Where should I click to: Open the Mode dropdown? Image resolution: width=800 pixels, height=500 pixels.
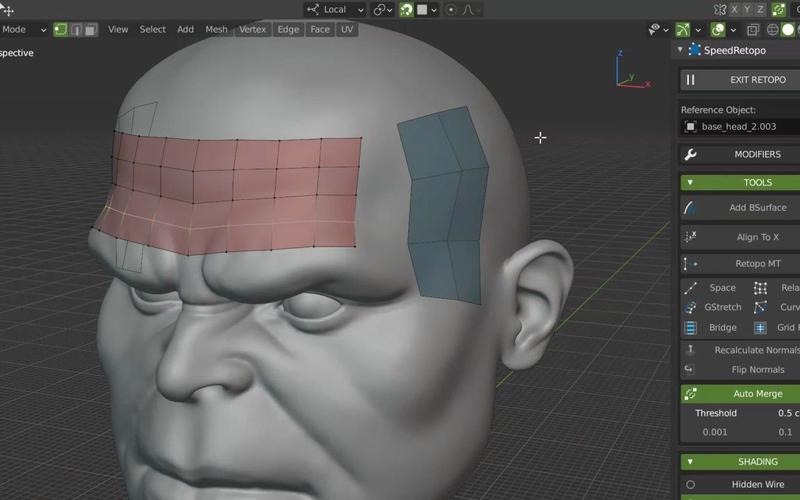click(x=23, y=30)
